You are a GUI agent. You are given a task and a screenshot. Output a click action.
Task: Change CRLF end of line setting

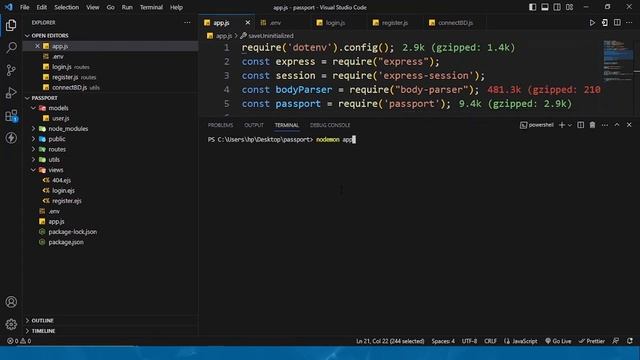click(x=490, y=341)
